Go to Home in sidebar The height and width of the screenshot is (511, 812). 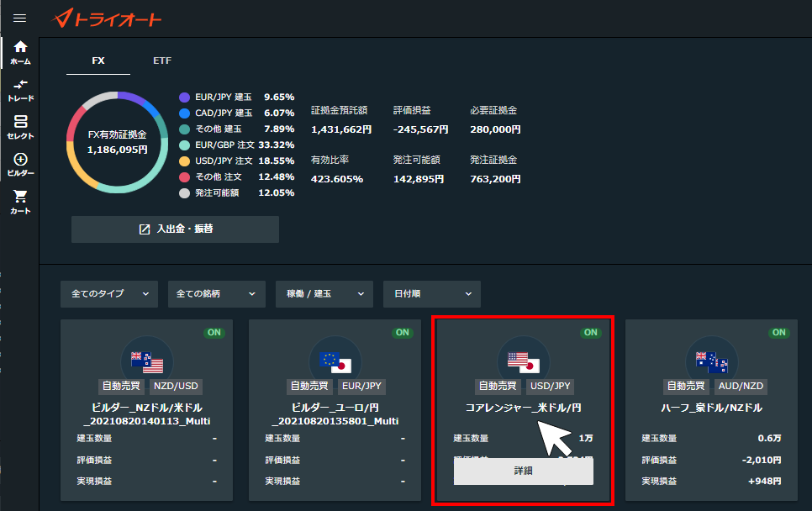pos(20,53)
